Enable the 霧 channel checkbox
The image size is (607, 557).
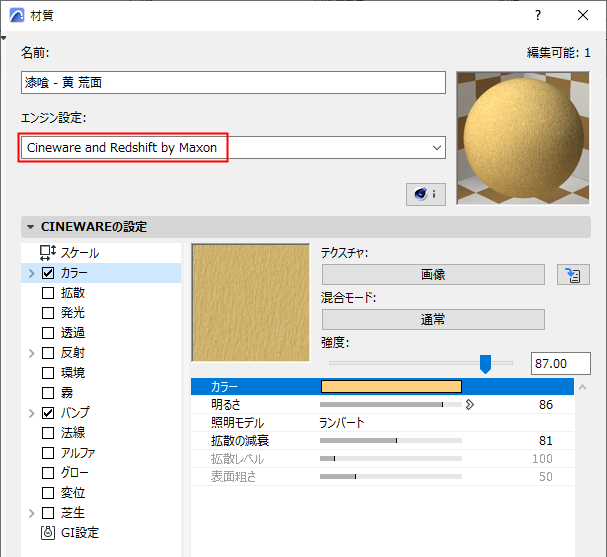[48, 393]
